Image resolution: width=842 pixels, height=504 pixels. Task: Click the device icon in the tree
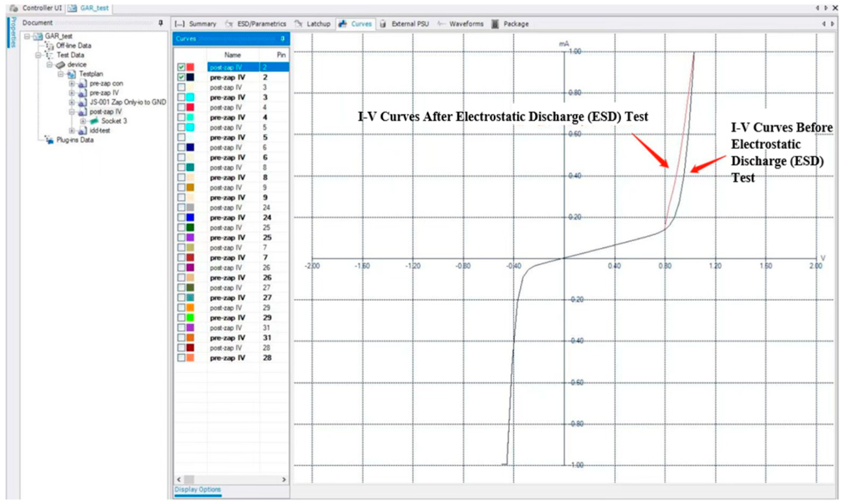click(x=60, y=64)
